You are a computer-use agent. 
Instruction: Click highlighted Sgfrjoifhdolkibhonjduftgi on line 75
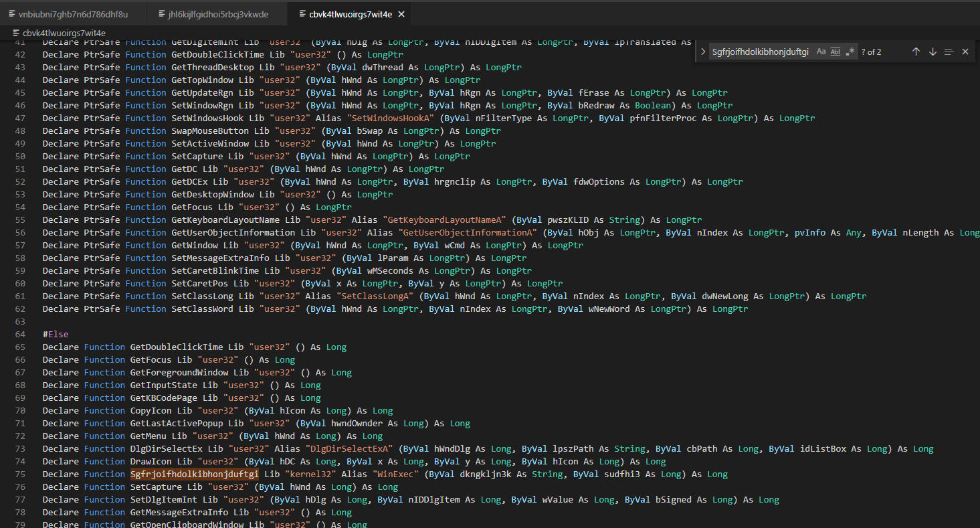click(195, 474)
